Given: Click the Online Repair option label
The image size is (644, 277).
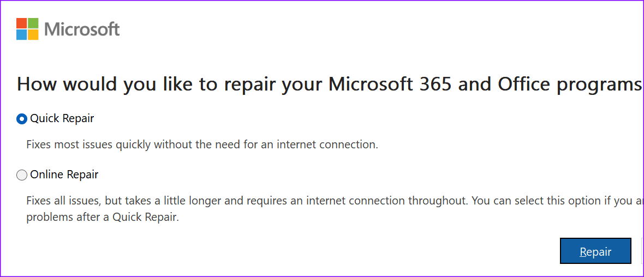Looking at the screenshot, I should 64,174.
